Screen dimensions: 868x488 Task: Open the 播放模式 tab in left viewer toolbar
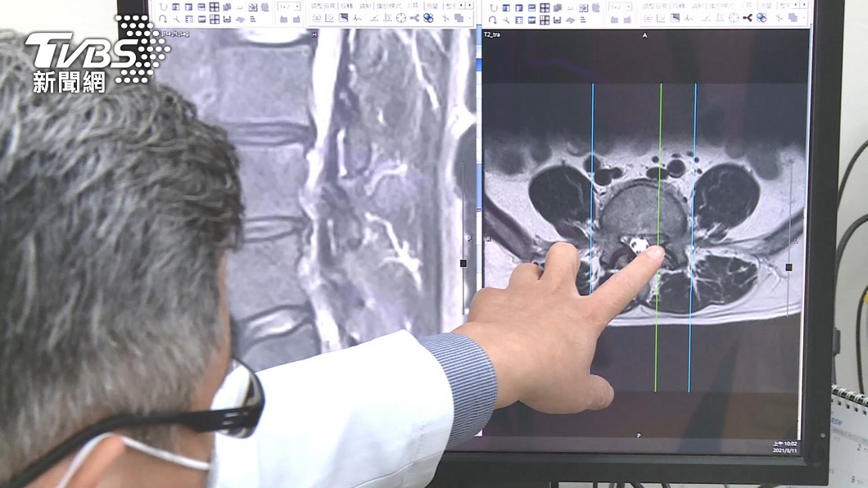(389, 6)
